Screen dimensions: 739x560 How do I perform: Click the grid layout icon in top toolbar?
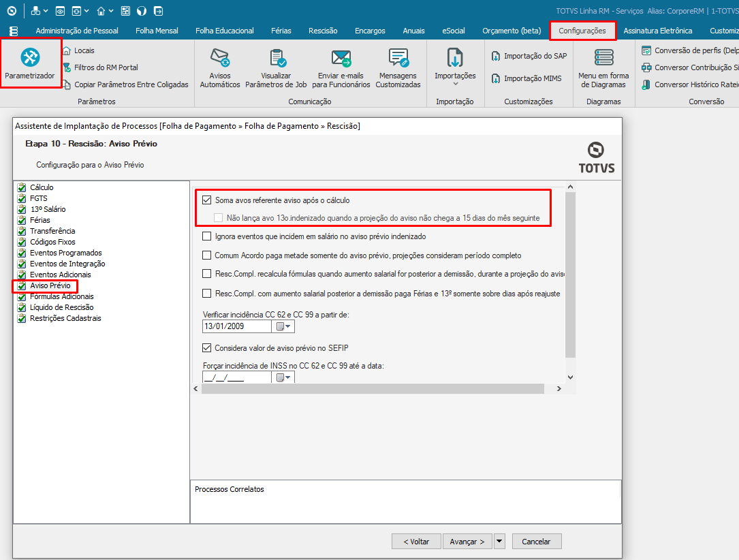tap(125, 10)
